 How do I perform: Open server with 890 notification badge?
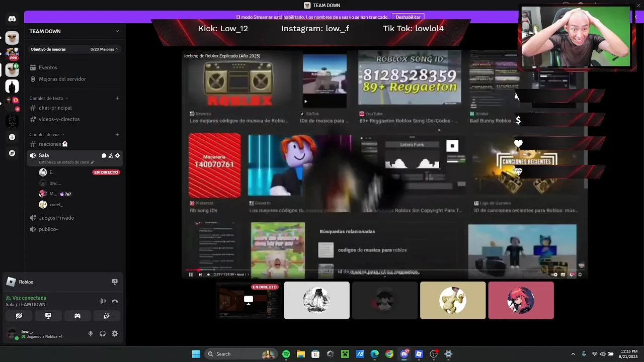point(12,54)
